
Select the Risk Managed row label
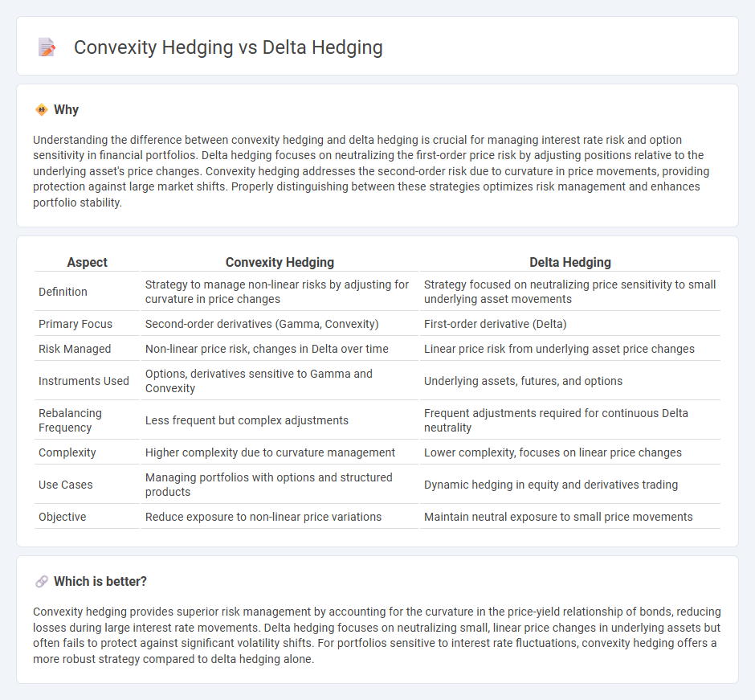[75, 349]
